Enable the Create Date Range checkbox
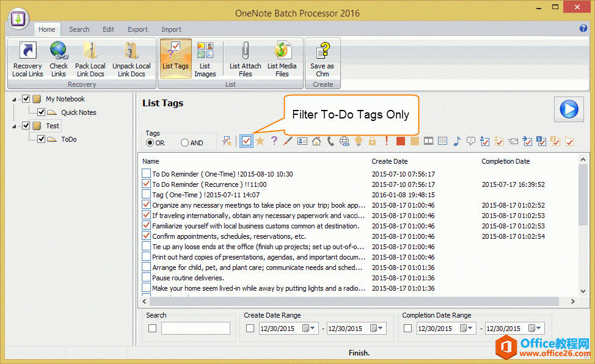The height and width of the screenshot is (364, 595). (x=250, y=329)
